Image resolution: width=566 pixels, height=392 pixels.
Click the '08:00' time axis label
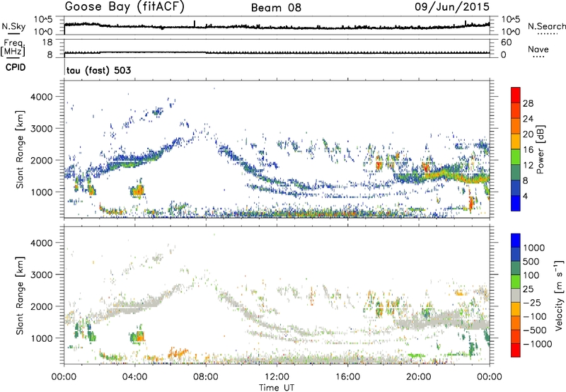[206, 376]
